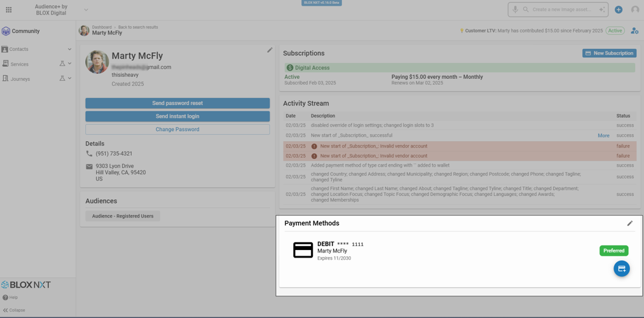Click "Expires 11/2030" text on the card
Screen dimensions: 644x318
coord(334,258)
